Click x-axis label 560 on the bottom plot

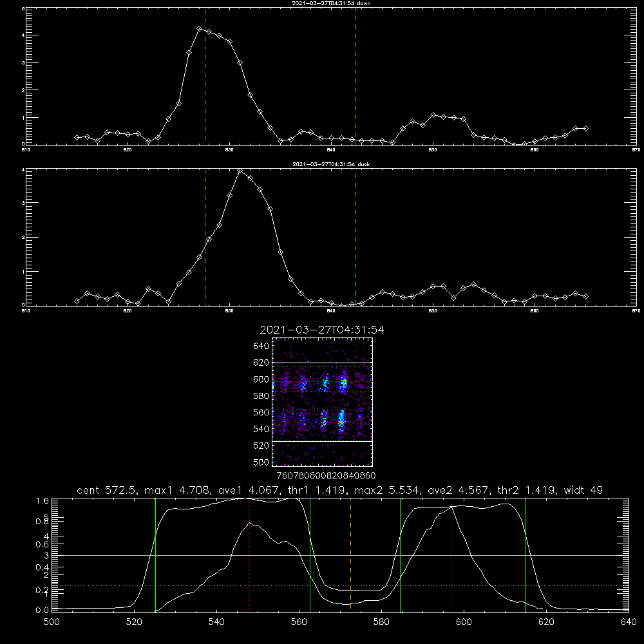pyautogui.click(x=299, y=622)
